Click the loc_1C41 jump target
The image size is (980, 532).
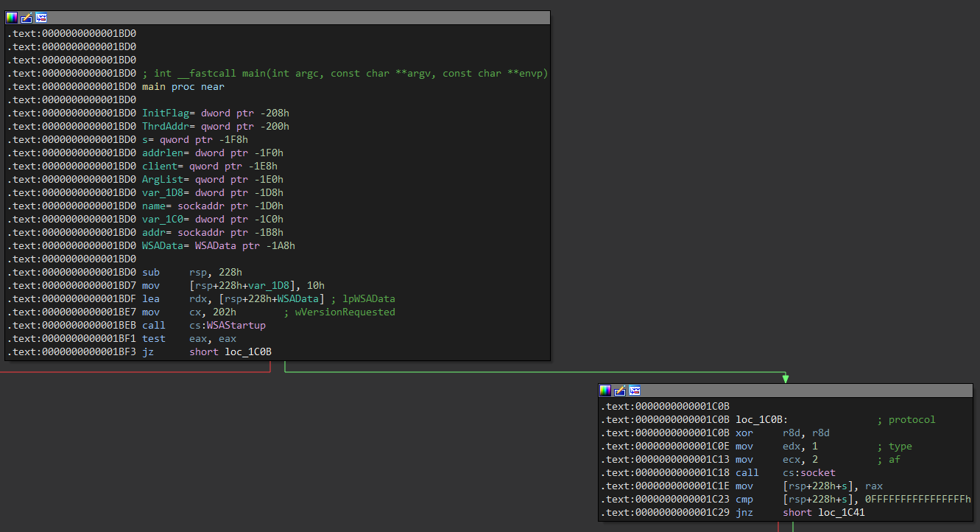point(842,512)
